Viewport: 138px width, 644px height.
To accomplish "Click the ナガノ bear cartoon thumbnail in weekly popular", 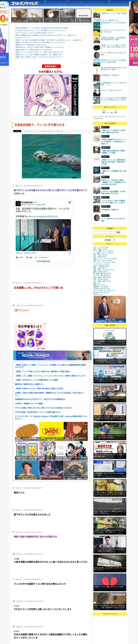I will (110, 336).
